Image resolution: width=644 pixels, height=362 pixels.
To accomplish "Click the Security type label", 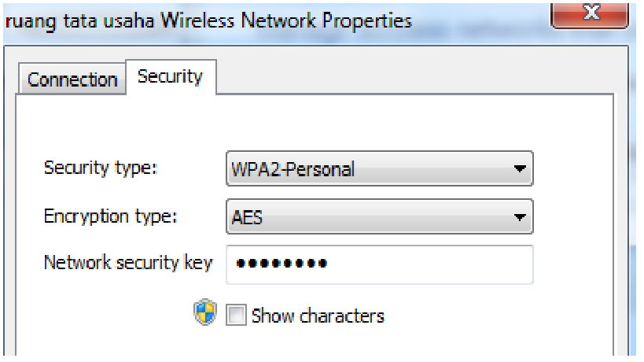I will point(101,168).
